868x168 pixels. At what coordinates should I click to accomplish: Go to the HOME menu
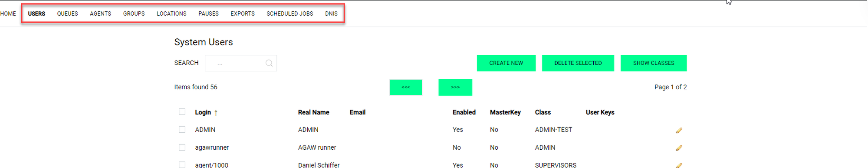click(8, 13)
